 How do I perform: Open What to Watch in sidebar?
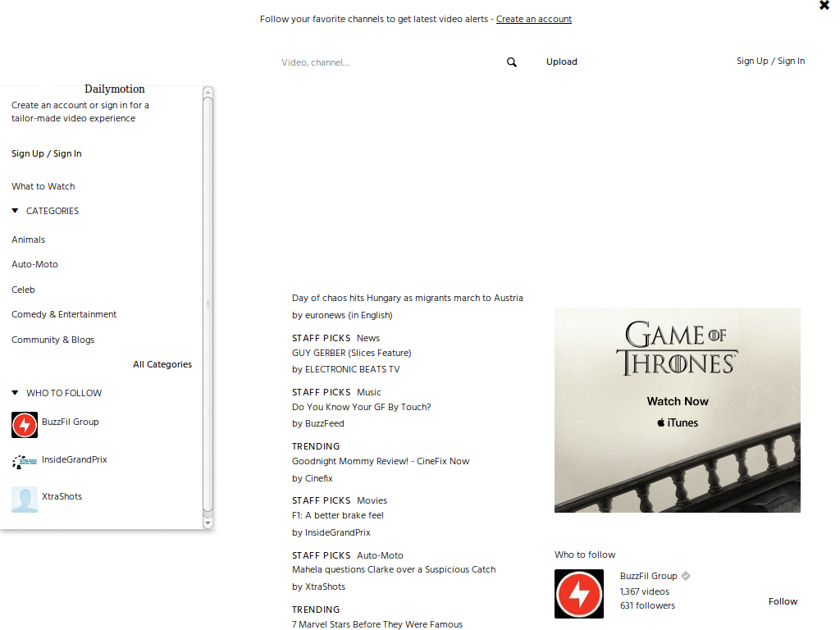coord(43,186)
